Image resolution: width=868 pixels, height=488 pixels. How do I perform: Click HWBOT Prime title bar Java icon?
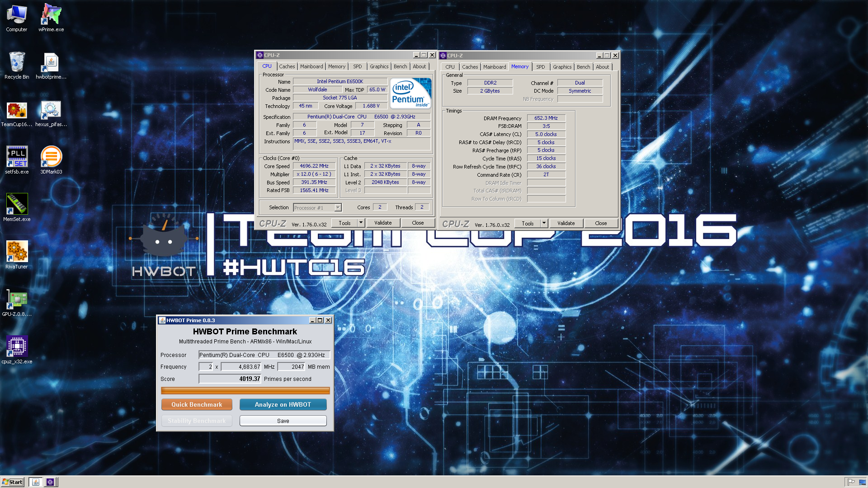162,320
